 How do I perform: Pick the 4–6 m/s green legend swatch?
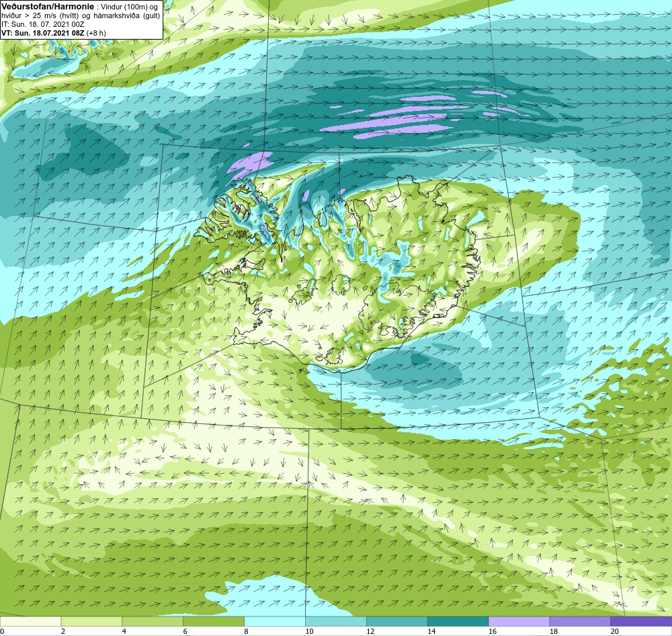[153, 622]
